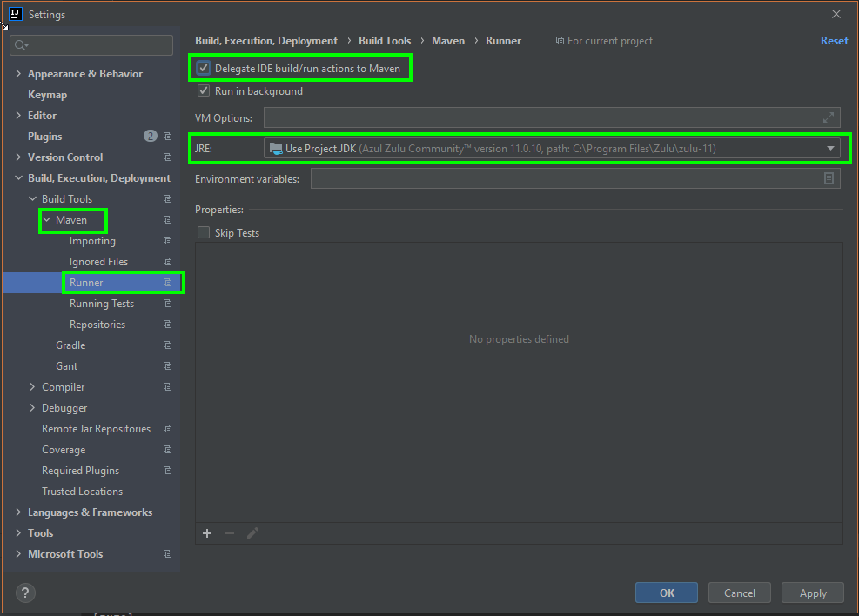Click the Apply button

click(813, 593)
